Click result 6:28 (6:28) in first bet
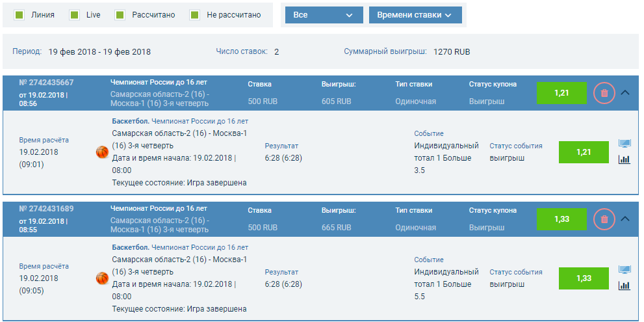 click(284, 158)
